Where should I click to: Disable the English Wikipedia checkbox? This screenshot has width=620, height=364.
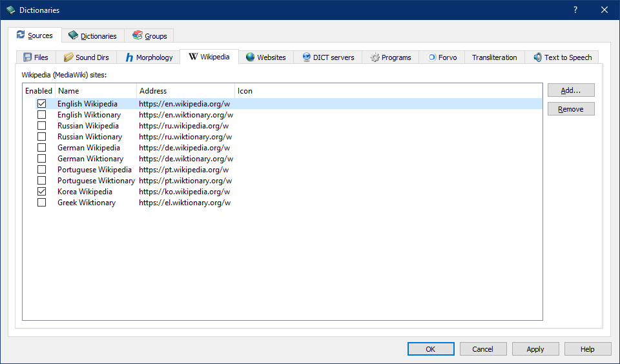pos(41,103)
